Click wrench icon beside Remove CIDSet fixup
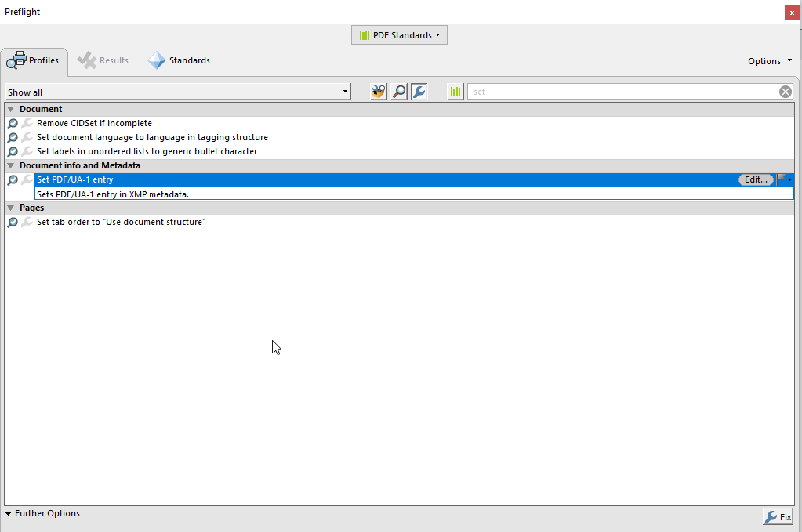This screenshot has height=532, width=802. pyautogui.click(x=27, y=123)
